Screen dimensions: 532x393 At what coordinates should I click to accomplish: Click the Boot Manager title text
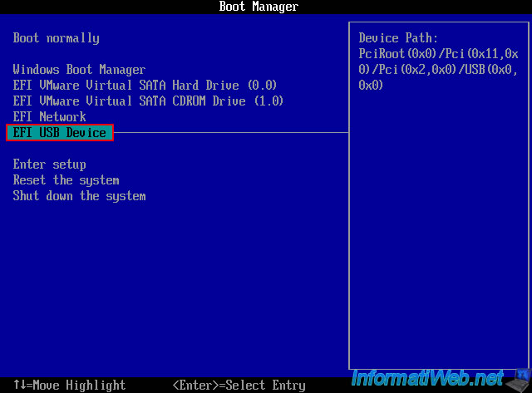click(259, 7)
